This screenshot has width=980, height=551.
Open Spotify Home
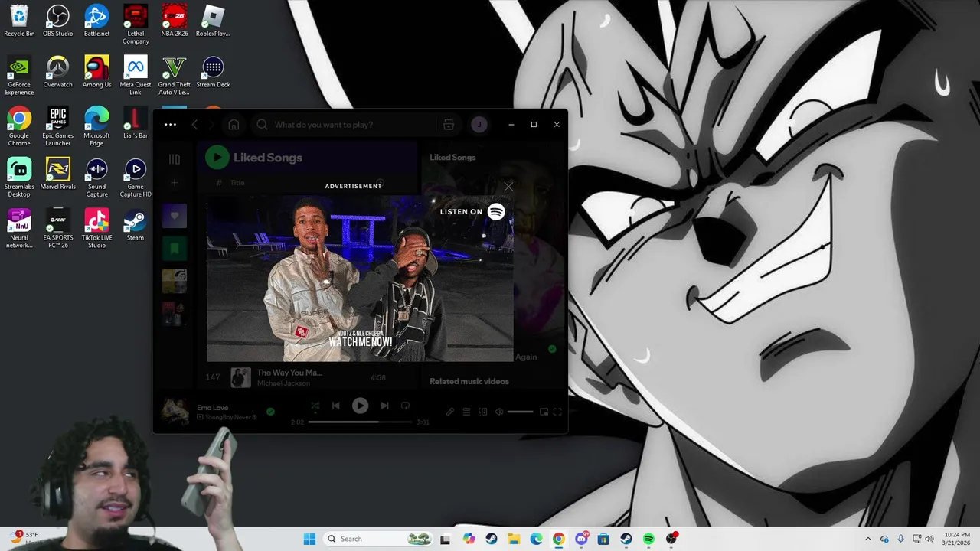[x=234, y=125]
